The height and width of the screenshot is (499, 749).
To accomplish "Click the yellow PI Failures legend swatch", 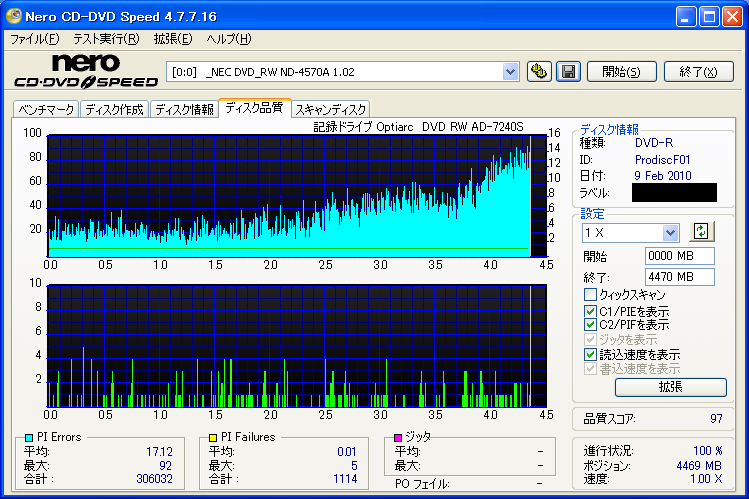I will pos(213,437).
